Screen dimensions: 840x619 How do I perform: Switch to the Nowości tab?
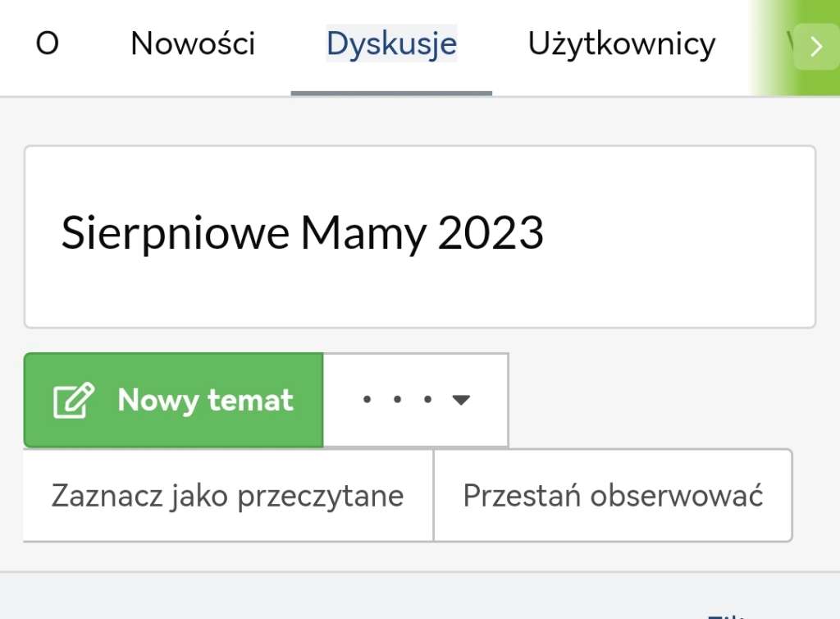point(193,44)
